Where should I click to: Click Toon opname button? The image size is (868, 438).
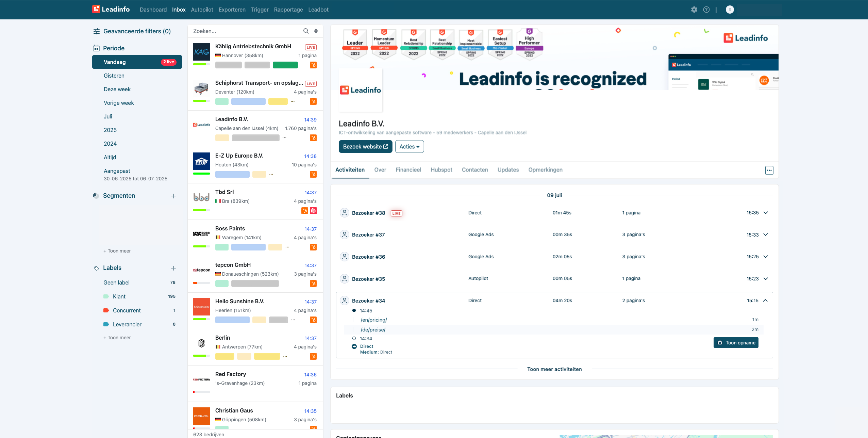pos(736,343)
